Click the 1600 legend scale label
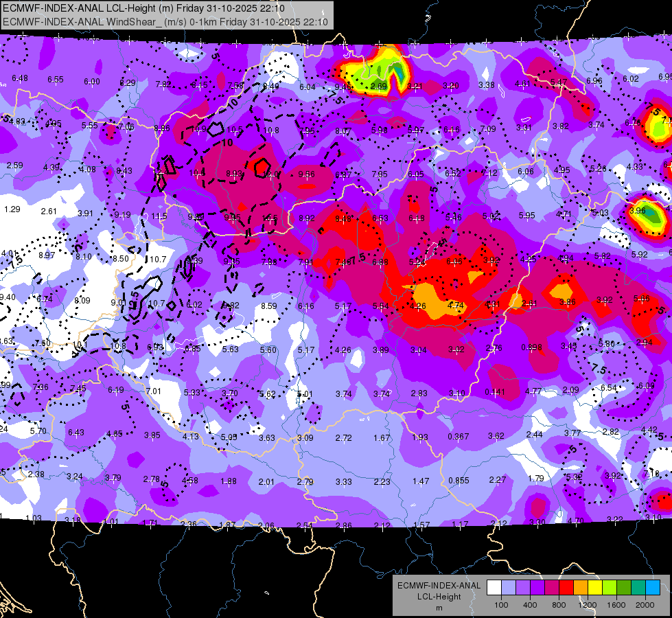The image size is (672, 618). tap(616, 605)
